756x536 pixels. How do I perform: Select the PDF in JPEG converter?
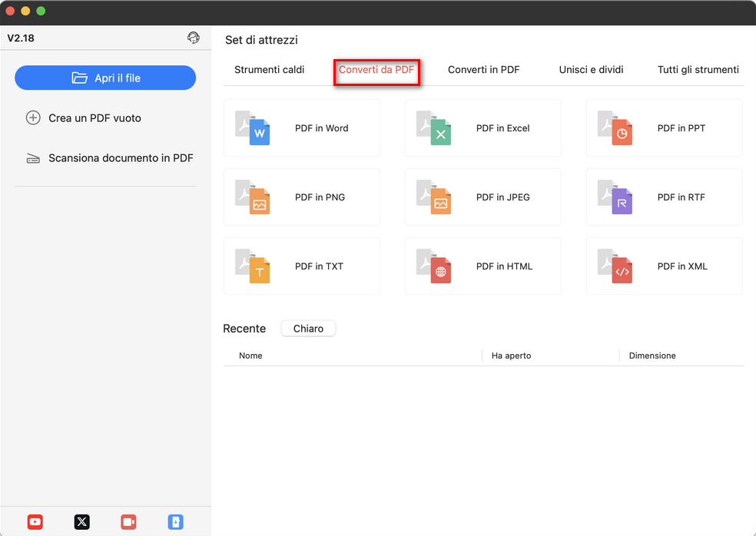[482, 197]
